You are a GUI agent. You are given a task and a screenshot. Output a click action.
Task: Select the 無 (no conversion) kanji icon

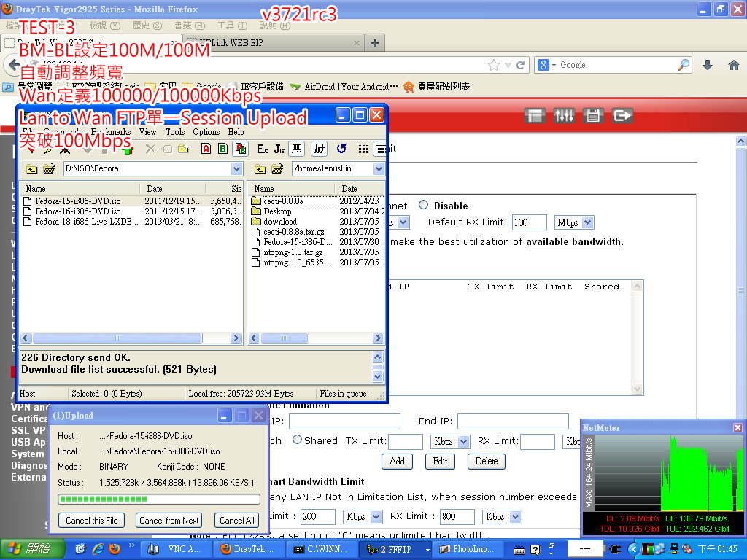tap(296, 149)
